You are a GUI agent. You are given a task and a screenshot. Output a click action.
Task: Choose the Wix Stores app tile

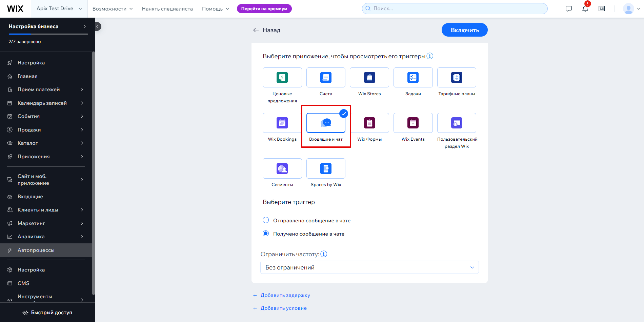(x=369, y=78)
